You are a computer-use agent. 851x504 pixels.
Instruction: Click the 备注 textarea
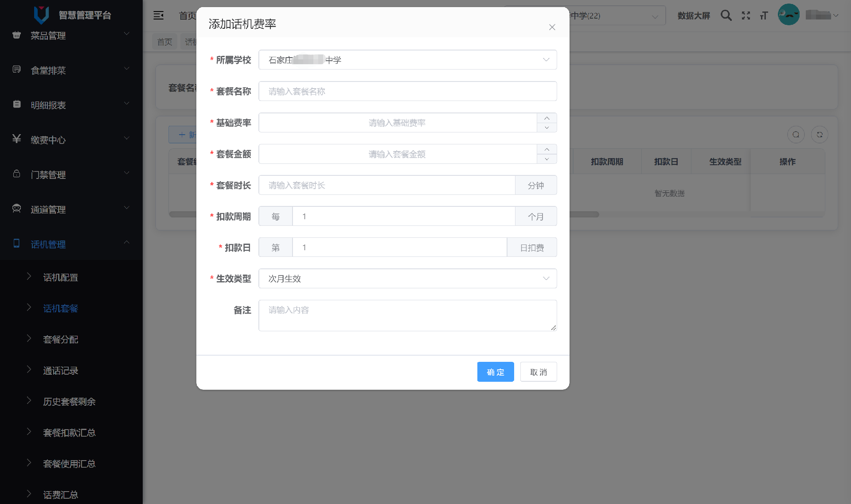pyautogui.click(x=407, y=315)
